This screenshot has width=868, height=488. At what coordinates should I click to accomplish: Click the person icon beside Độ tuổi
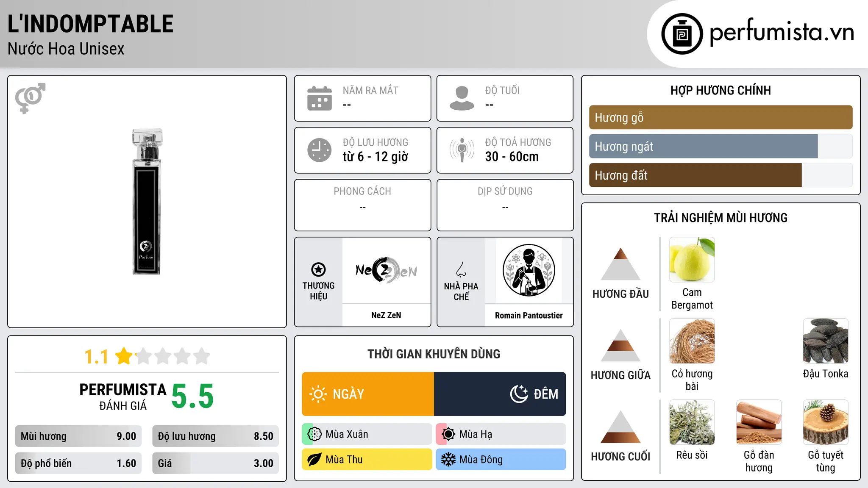point(462,98)
